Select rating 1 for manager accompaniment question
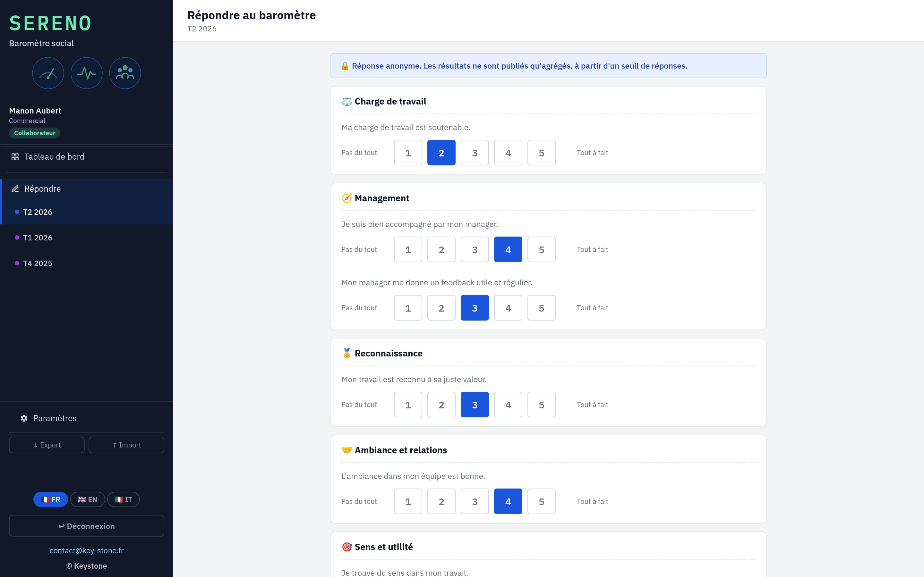The width and height of the screenshot is (924, 577). (408, 250)
